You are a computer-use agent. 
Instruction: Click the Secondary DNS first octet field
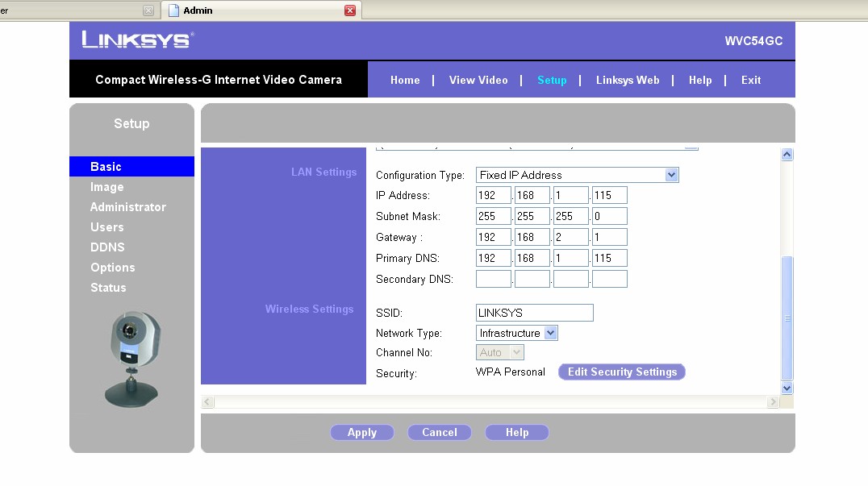point(493,279)
